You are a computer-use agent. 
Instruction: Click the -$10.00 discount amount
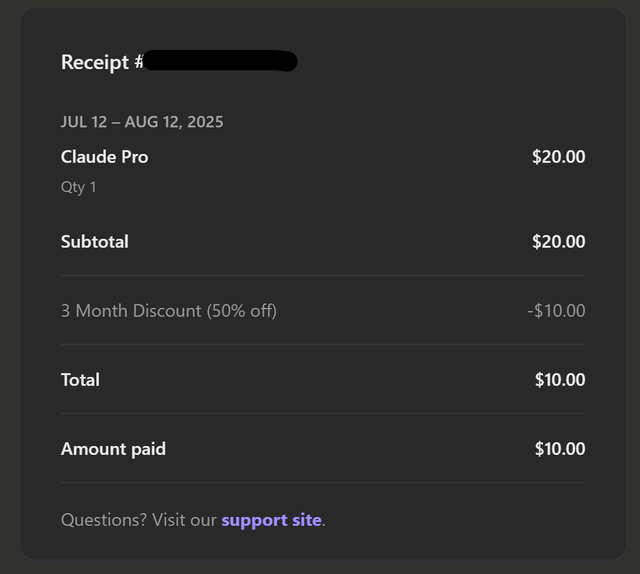556,311
